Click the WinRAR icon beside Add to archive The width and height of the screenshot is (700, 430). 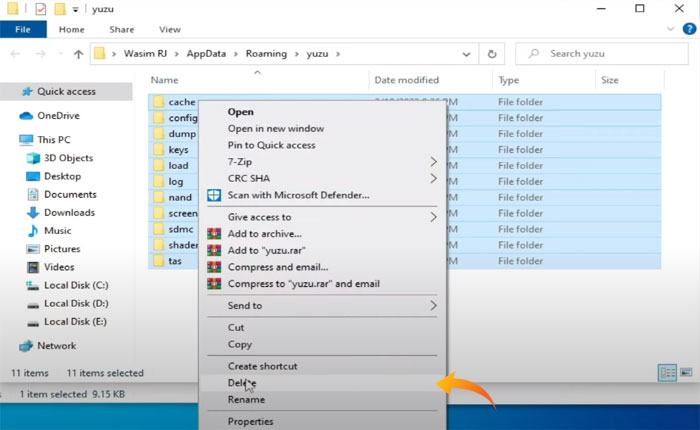pyautogui.click(x=213, y=234)
